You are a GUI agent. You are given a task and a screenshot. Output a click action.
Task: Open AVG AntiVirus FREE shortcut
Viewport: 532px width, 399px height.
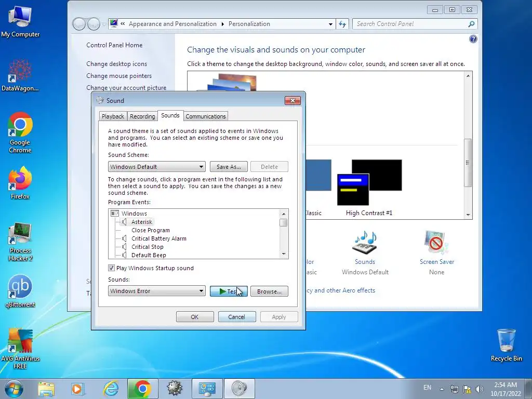[x=20, y=349]
